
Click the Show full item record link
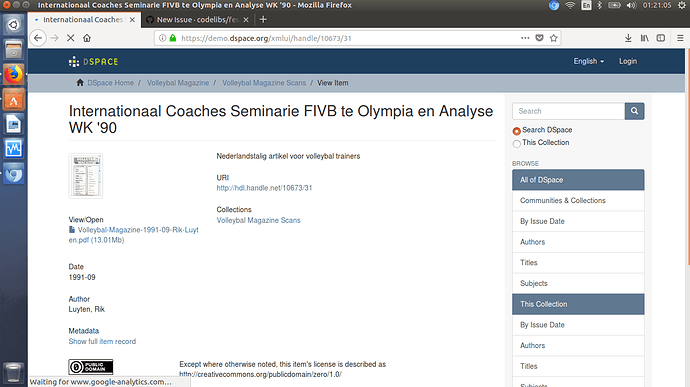102,341
